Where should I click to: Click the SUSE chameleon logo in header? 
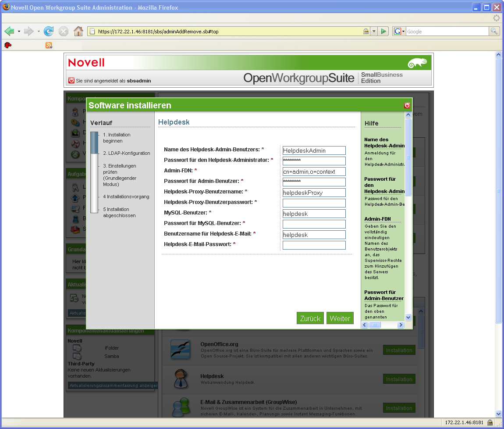[x=417, y=62]
